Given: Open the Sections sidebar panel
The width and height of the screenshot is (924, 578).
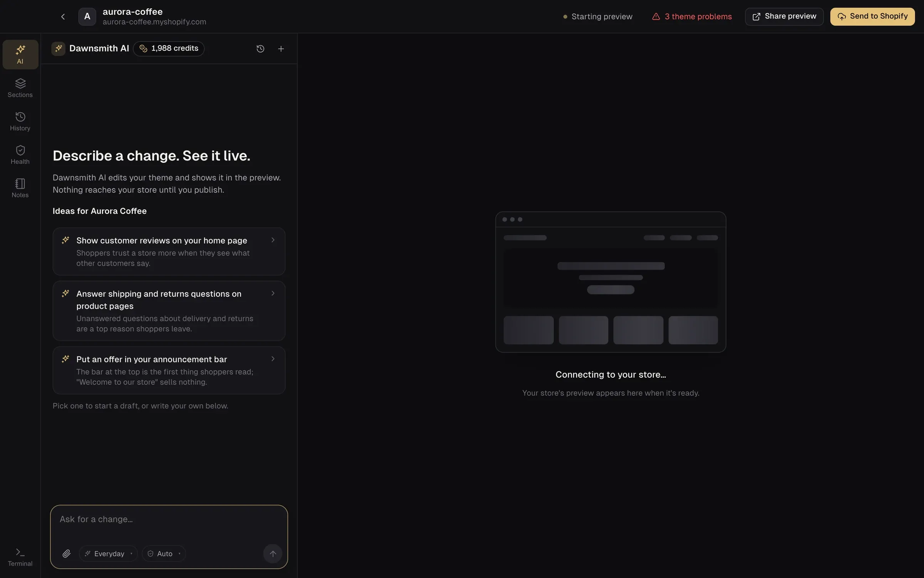Looking at the screenshot, I should pos(20,88).
